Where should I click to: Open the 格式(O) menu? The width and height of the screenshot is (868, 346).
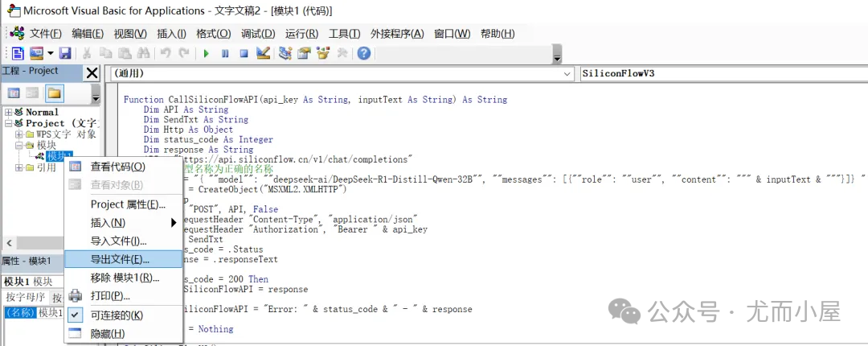click(x=213, y=33)
